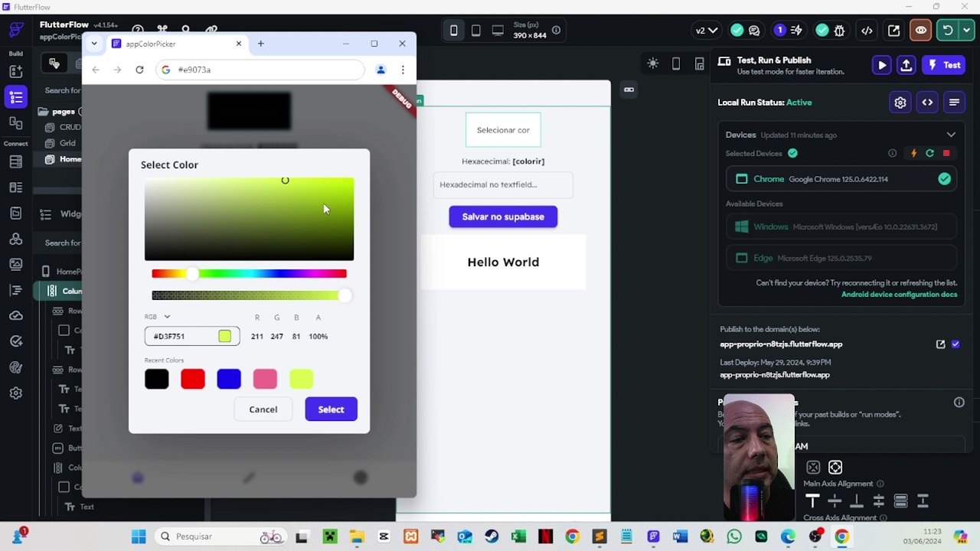Image resolution: width=980 pixels, height=551 pixels.
Task: Open published domain in new tab icon
Action: [x=940, y=344]
